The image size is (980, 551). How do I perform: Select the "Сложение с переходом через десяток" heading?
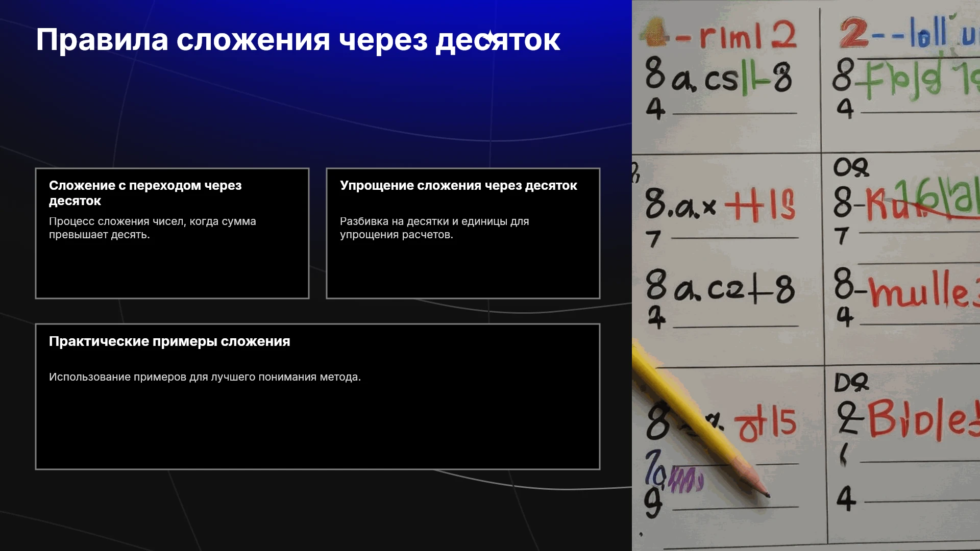coord(145,193)
